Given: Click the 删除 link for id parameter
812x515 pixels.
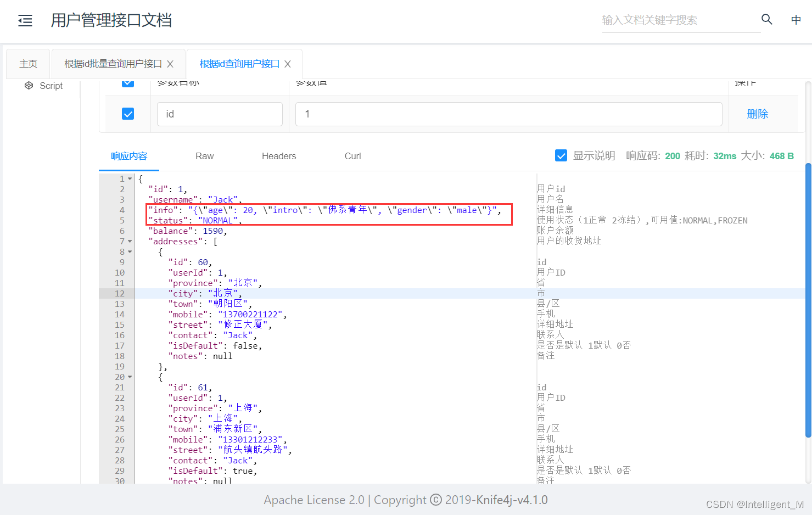Looking at the screenshot, I should (758, 114).
